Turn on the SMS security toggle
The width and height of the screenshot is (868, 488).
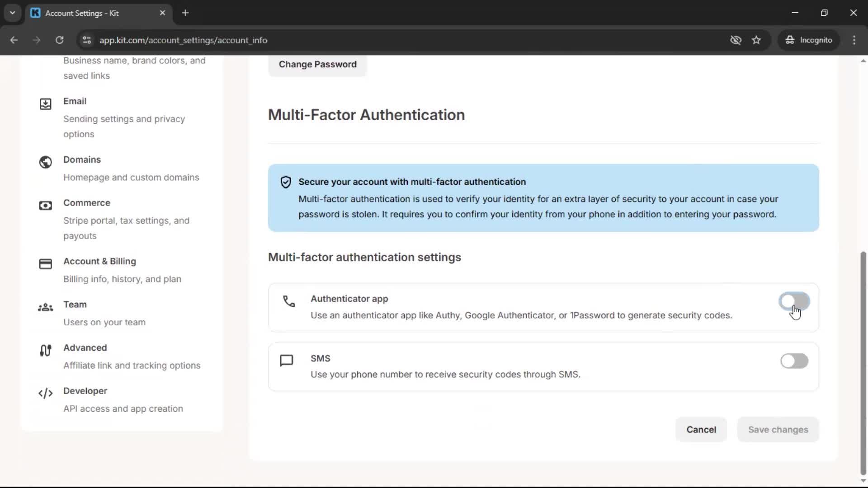point(794,361)
